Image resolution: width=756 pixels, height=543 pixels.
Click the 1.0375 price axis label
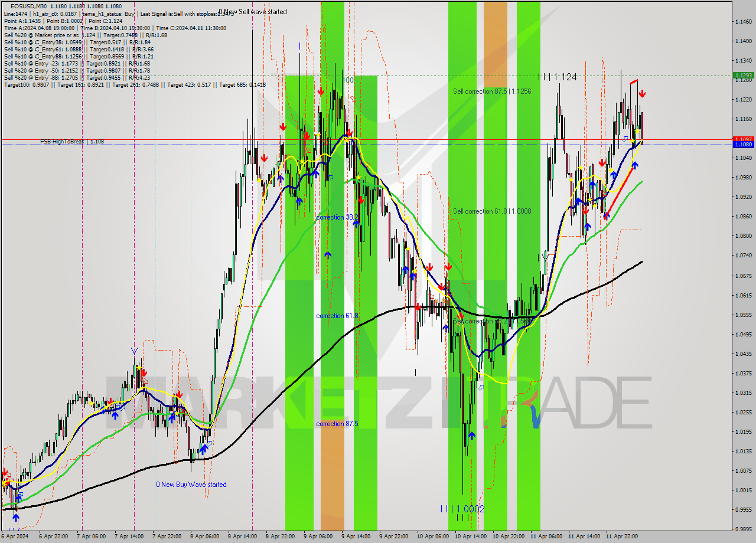(x=743, y=373)
